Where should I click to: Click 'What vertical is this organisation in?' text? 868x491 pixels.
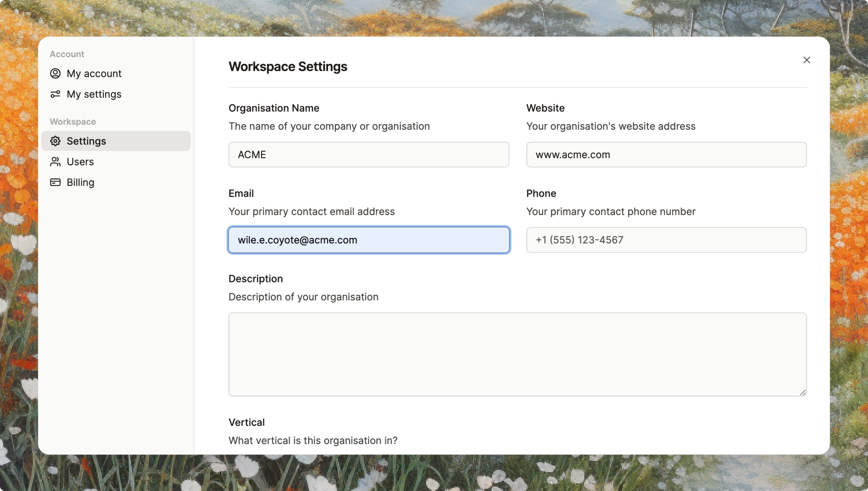(313, 440)
